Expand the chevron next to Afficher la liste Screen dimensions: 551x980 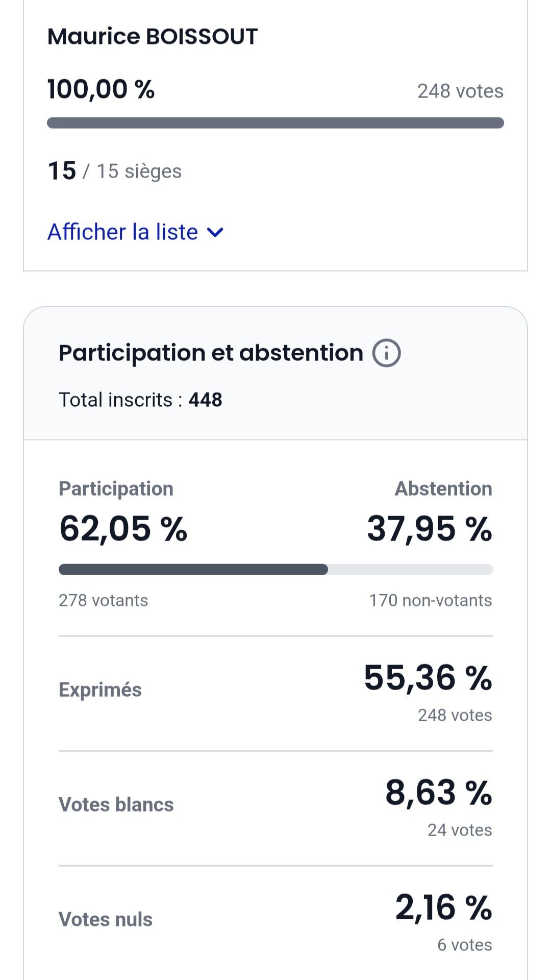(x=216, y=233)
